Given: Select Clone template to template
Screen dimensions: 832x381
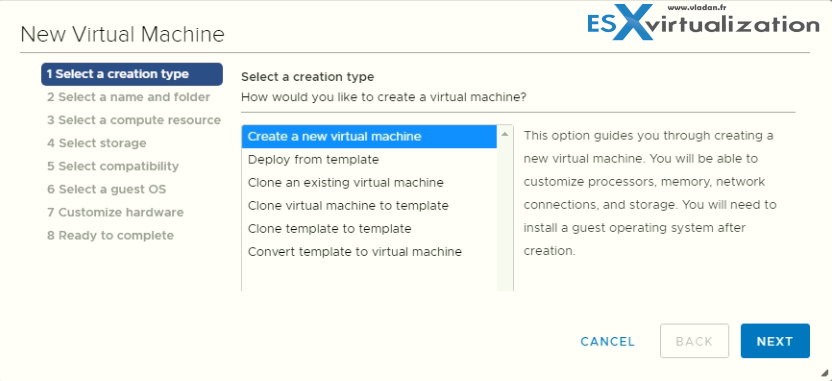Looking at the screenshot, I should click(369, 229).
